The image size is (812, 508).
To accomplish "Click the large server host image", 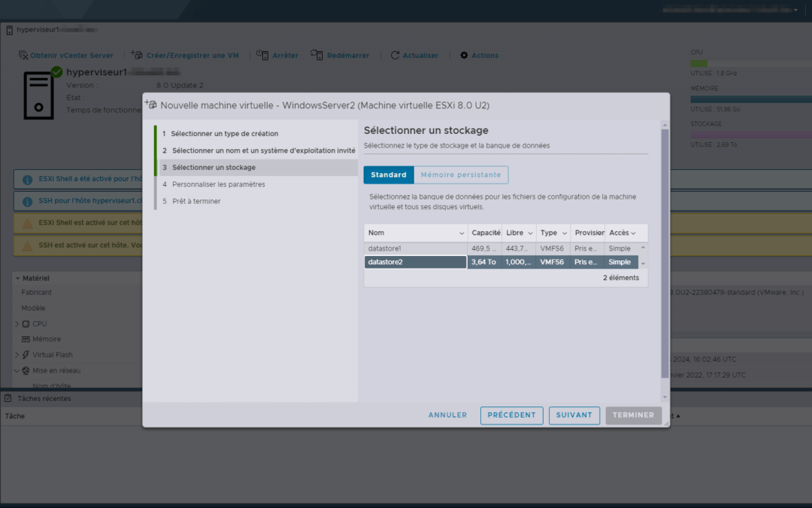I will pyautogui.click(x=39, y=96).
